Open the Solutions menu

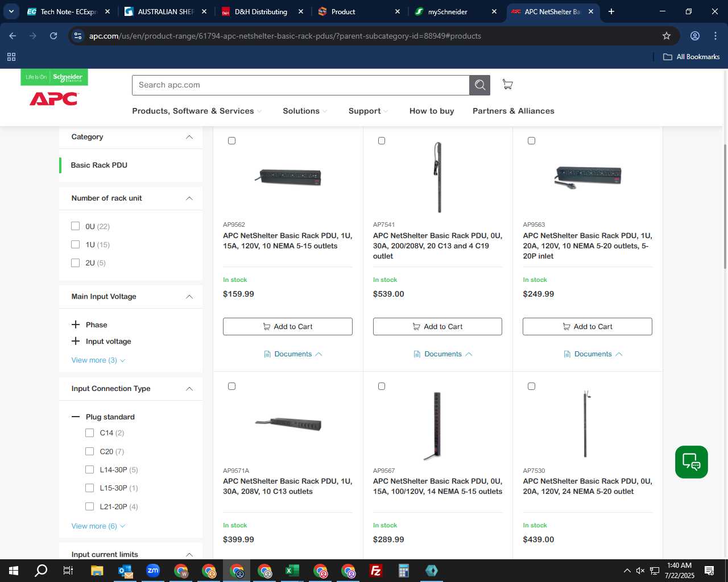coord(305,111)
